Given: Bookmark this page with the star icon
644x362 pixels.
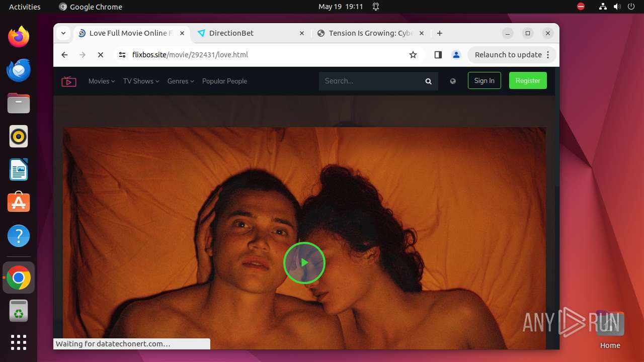Looking at the screenshot, I should coord(413,55).
